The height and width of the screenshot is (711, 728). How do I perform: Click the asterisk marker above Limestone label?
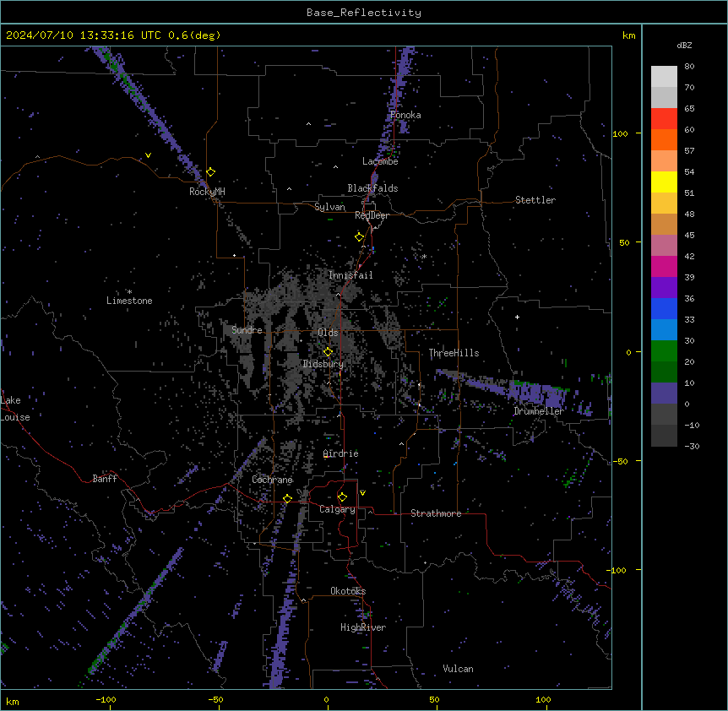[x=129, y=292]
